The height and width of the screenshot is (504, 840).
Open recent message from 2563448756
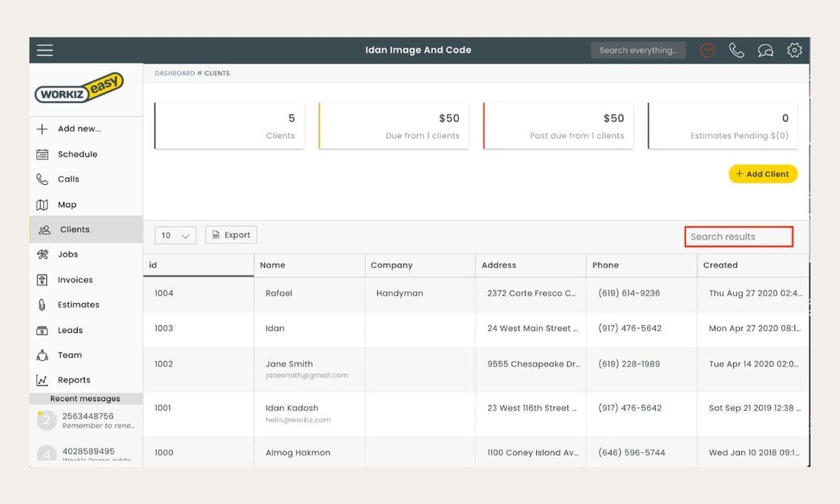(x=86, y=421)
